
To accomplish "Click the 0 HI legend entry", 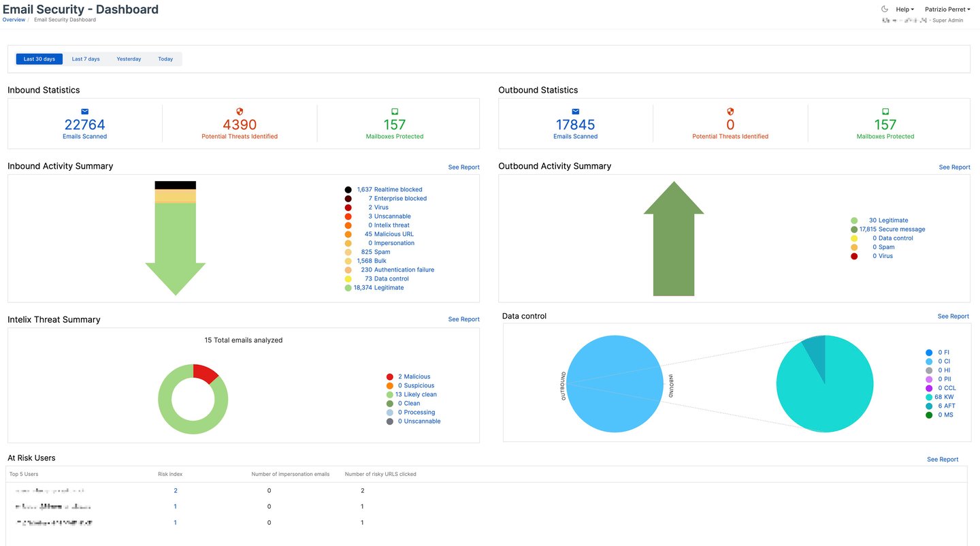I will point(944,370).
